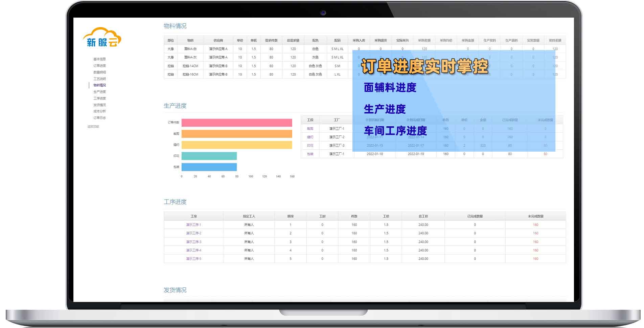This screenshot has height=328, width=644.
Task: Open the 演示工序-5 process link
Action: pyautogui.click(x=193, y=259)
